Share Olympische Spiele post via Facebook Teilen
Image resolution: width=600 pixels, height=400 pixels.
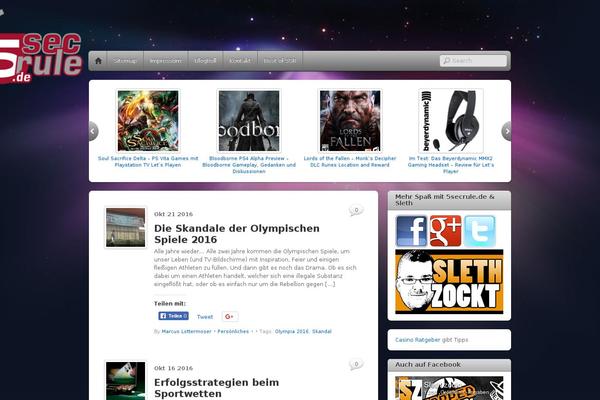(x=173, y=316)
